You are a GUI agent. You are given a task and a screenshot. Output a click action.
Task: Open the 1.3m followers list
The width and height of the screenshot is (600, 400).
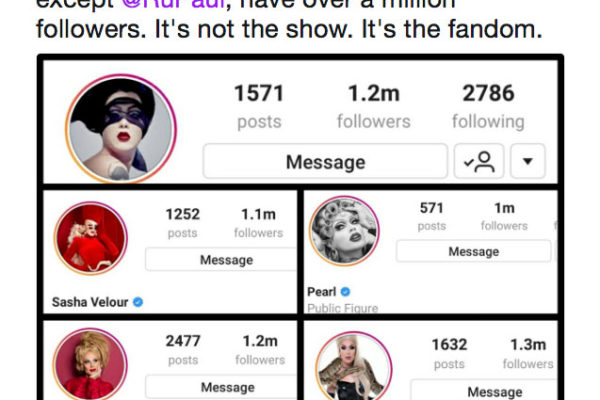coord(528,353)
